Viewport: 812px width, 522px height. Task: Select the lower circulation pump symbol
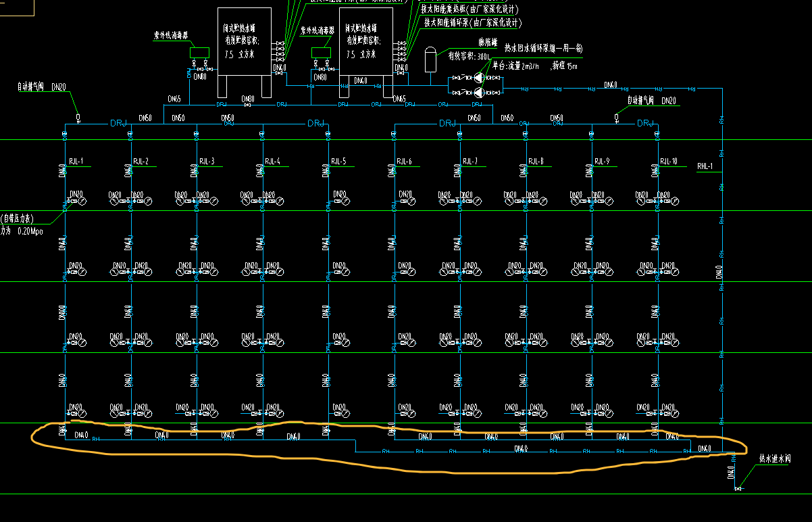coord(479,91)
